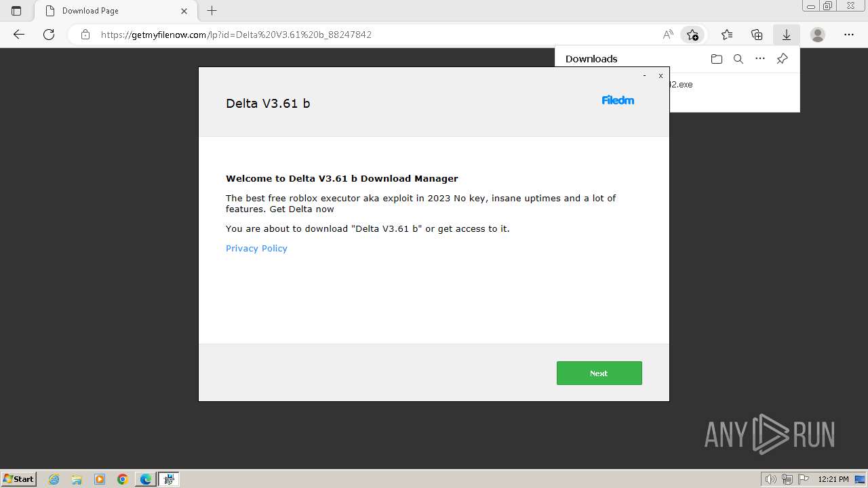Open media player from taskbar

click(100, 479)
